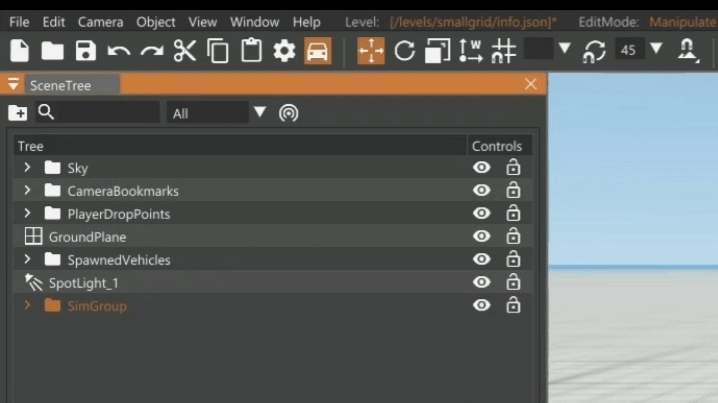
Task: Click the terrain snap icon at toolbar end
Action: click(x=687, y=50)
